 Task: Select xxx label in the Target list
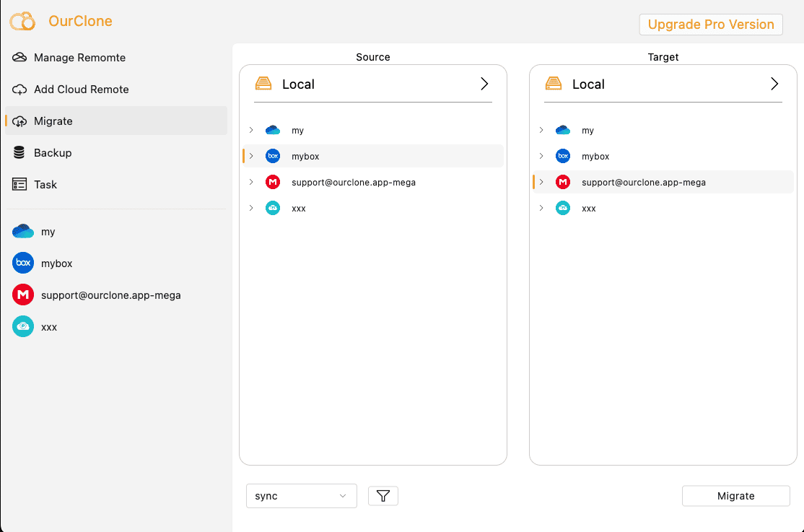pos(589,209)
